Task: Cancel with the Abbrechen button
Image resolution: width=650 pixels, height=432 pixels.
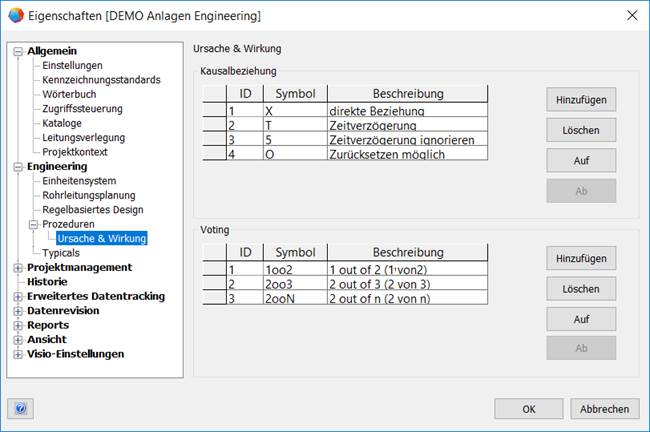Action: pos(604,409)
